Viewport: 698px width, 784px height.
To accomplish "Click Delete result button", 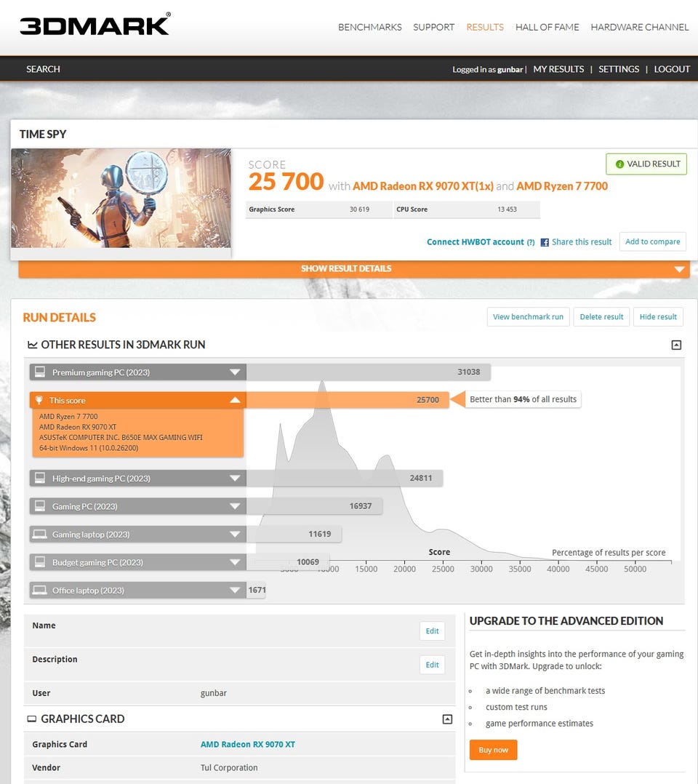I will (601, 316).
